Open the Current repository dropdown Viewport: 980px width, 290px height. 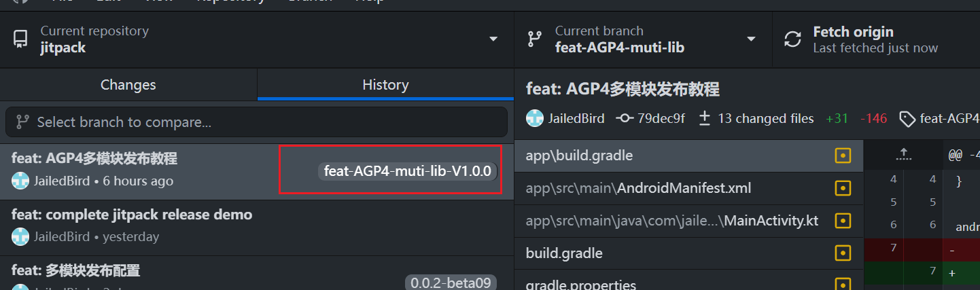[x=494, y=39]
